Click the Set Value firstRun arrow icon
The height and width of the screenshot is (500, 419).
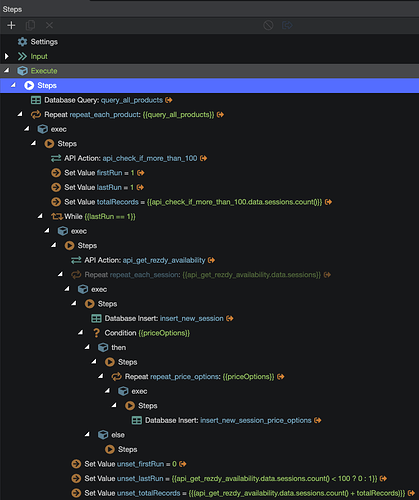[x=56, y=173]
